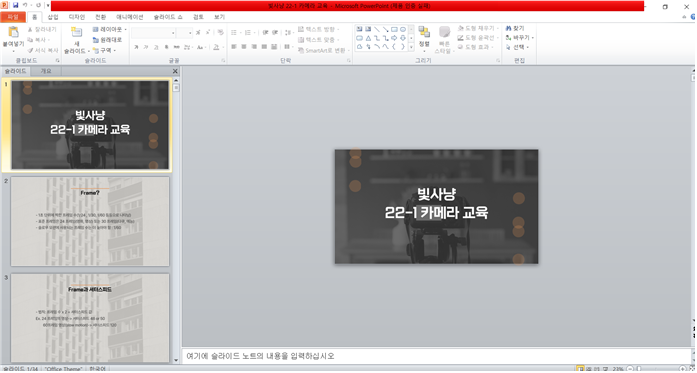
Task: Select the oval shape in the gallery
Action: (x=403, y=29)
